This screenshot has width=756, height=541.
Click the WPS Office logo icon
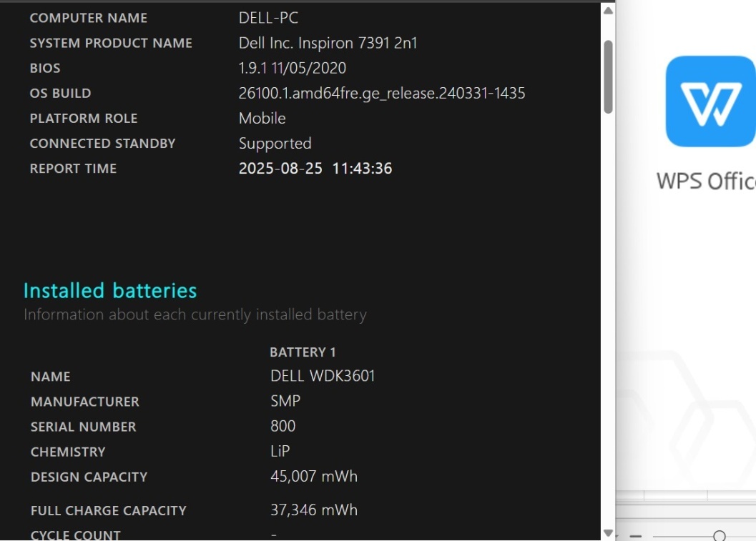(x=711, y=101)
